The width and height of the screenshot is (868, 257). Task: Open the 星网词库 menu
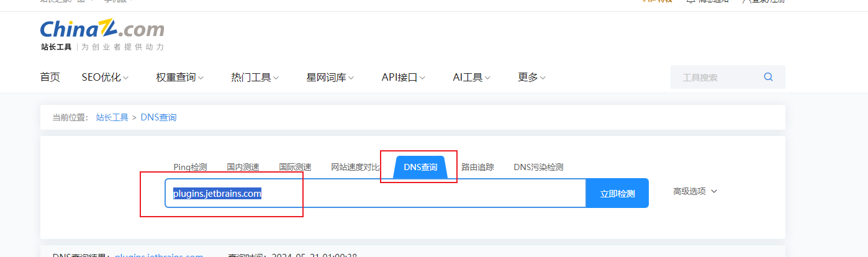330,78
